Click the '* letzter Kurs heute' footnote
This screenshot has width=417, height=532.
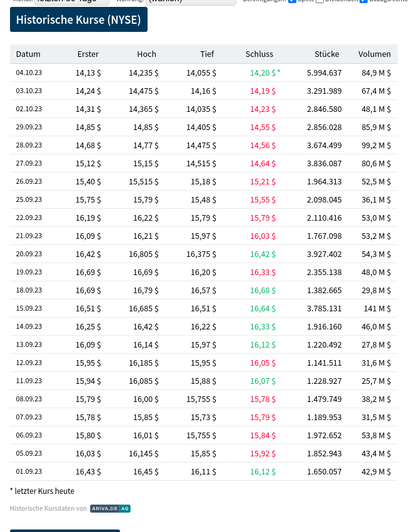[x=42, y=491]
